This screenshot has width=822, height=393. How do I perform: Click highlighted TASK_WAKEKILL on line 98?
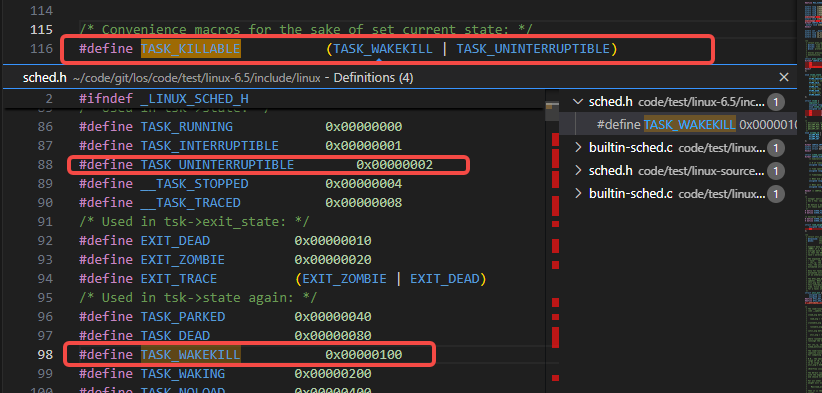coord(190,355)
